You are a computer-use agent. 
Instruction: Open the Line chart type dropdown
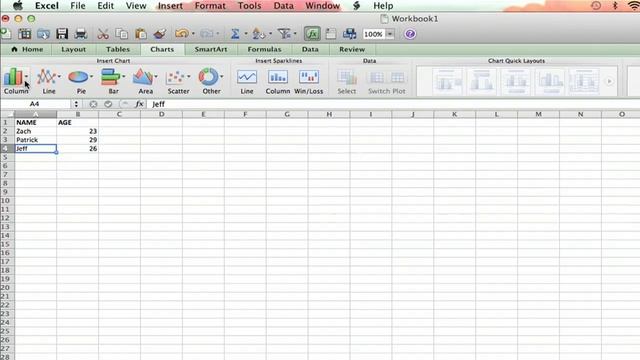pyautogui.click(x=59, y=76)
